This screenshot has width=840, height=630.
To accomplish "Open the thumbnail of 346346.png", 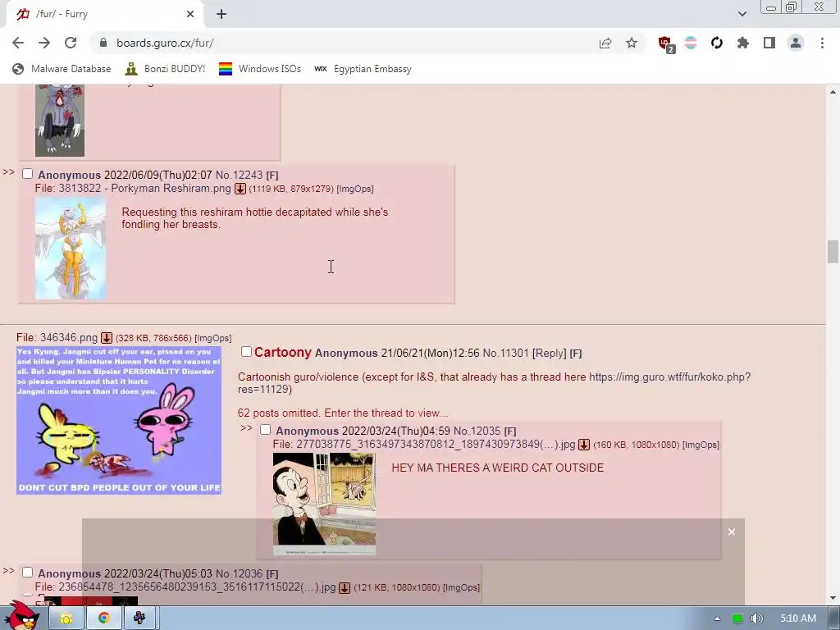I will coord(119,421).
